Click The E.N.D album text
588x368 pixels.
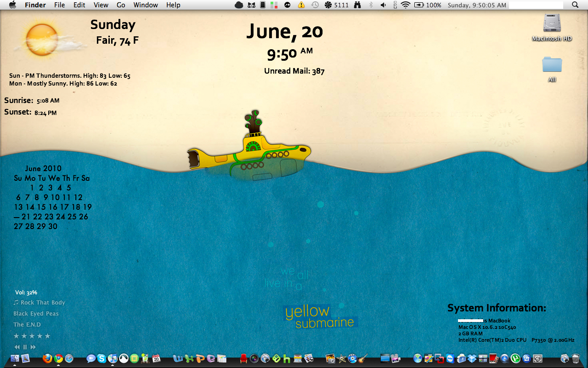[x=27, y=325]
